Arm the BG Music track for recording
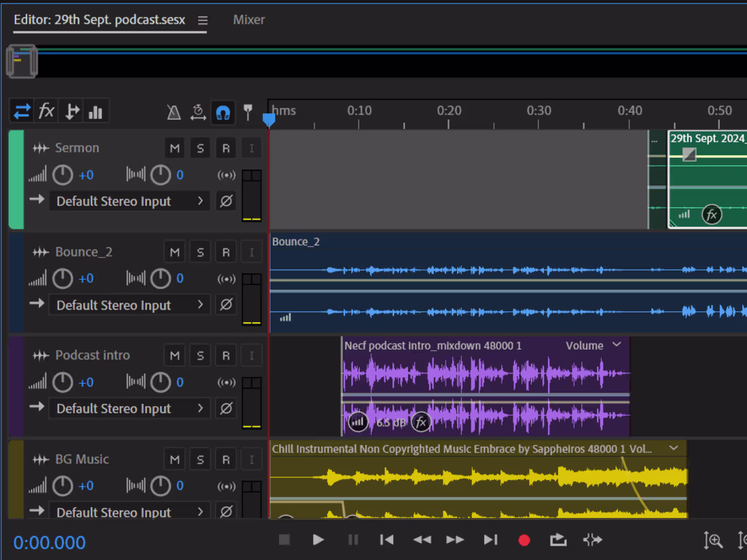 point(225,459)
